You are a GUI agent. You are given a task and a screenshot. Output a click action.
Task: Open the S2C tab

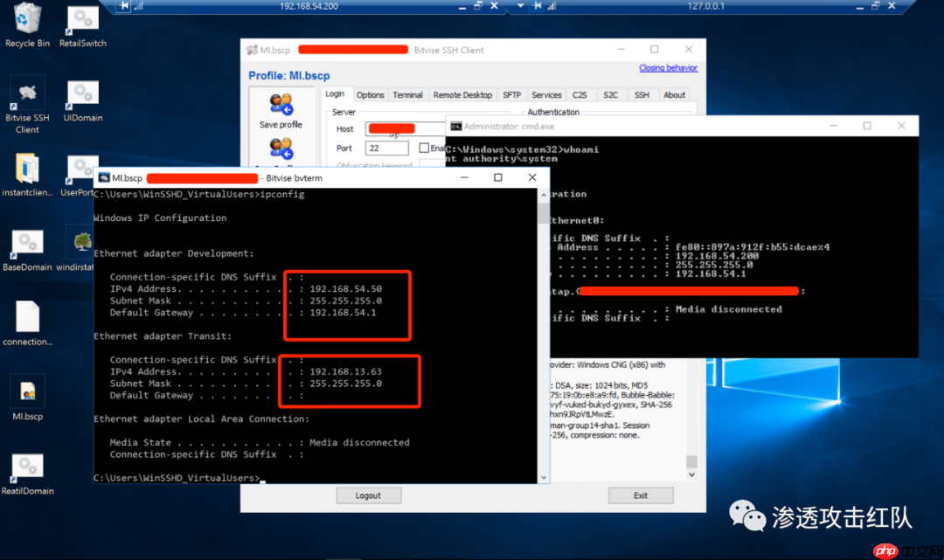(x=610, y=95)
